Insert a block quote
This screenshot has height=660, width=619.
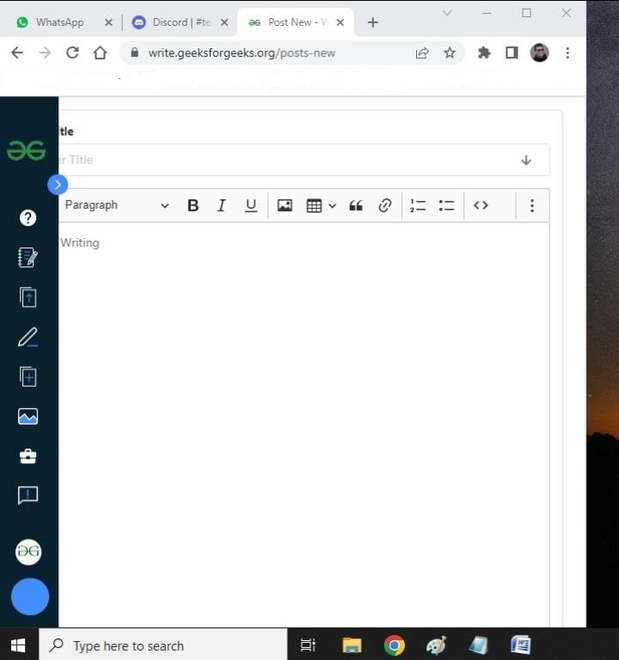[x=356, y=205]
